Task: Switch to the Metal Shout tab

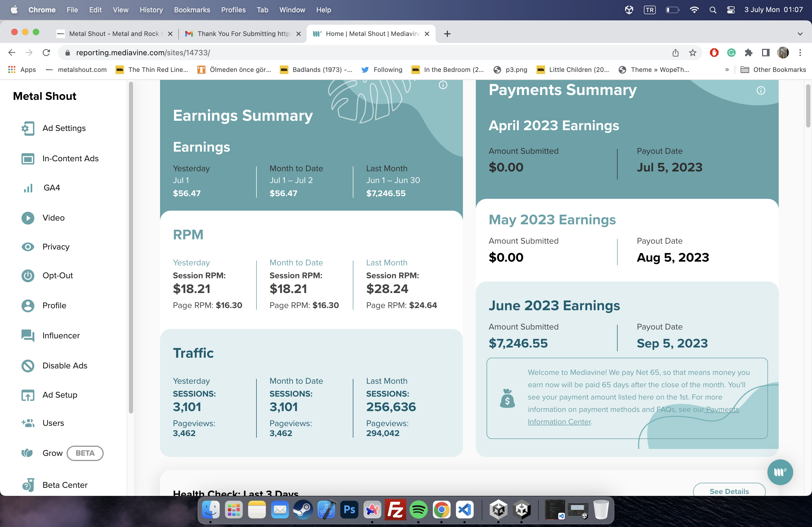Action: coord(115,34)
